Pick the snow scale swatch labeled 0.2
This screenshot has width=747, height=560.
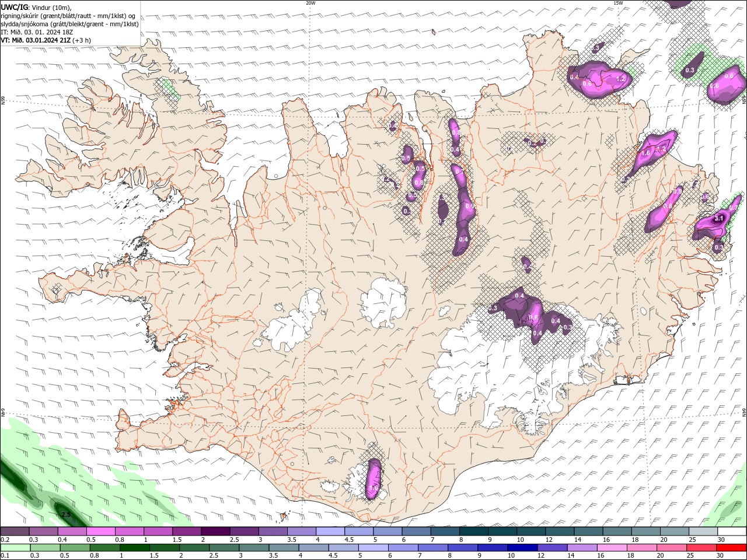pyautogui.click(x=15, y=531)
